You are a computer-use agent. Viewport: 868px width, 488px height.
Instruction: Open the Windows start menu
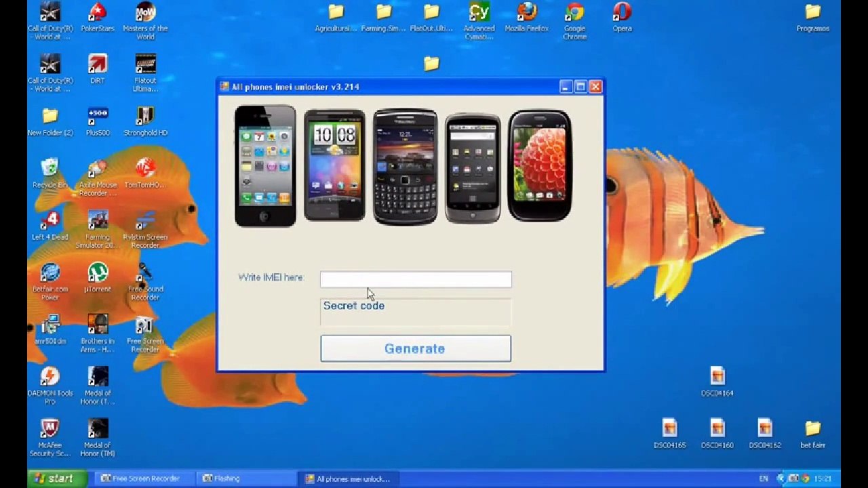(x=57, y=479)
